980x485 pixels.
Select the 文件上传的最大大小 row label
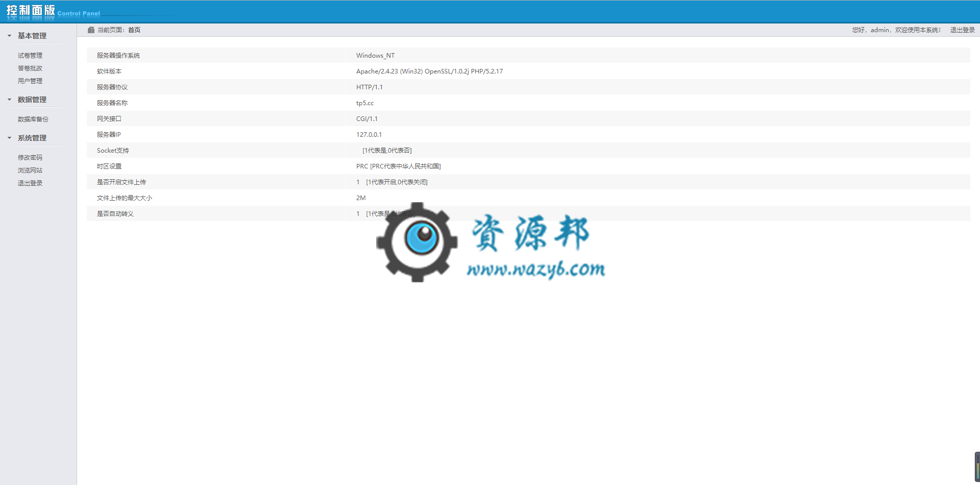click(x=125, y=198)
